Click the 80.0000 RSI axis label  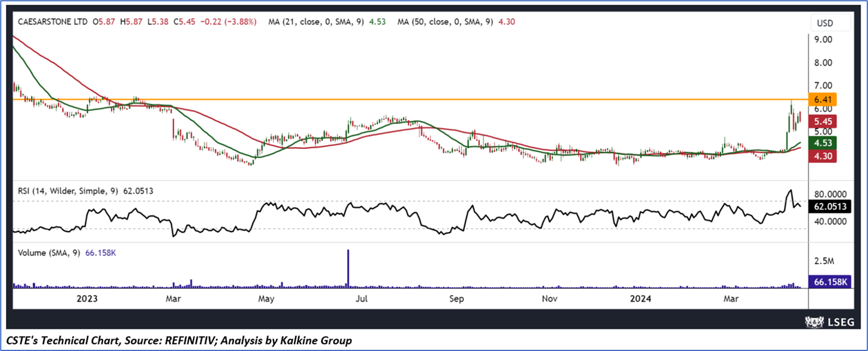[830, 194]
